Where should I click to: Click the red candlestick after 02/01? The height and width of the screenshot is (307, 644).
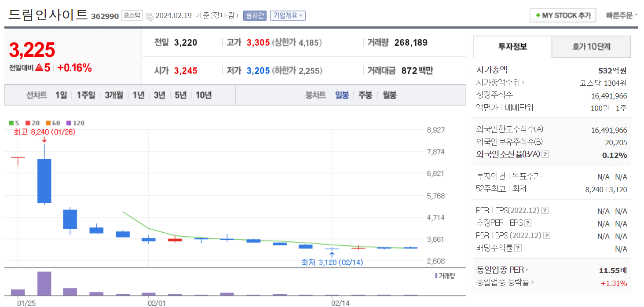pyautogui.click(x=175, y=240)
